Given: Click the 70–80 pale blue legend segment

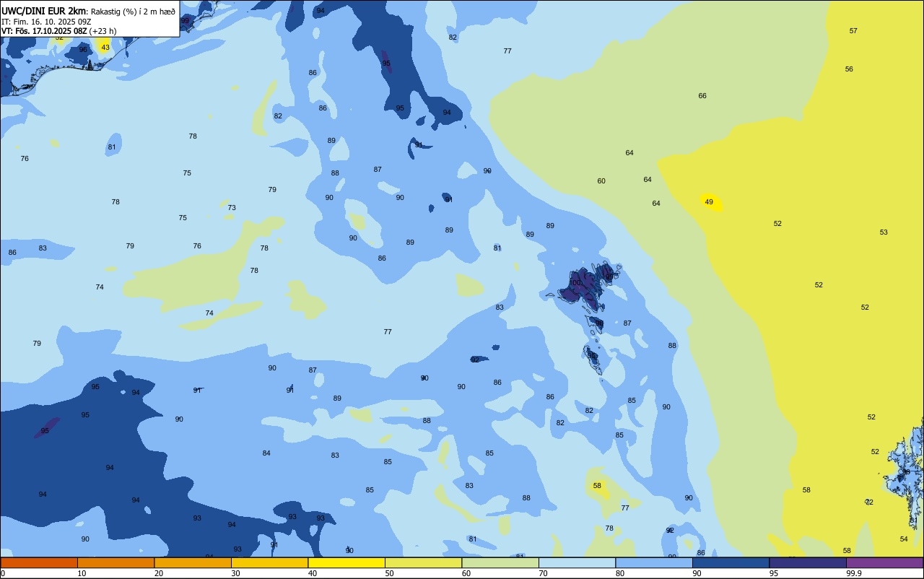Looking at the screenshot, I should coord(577,562).
